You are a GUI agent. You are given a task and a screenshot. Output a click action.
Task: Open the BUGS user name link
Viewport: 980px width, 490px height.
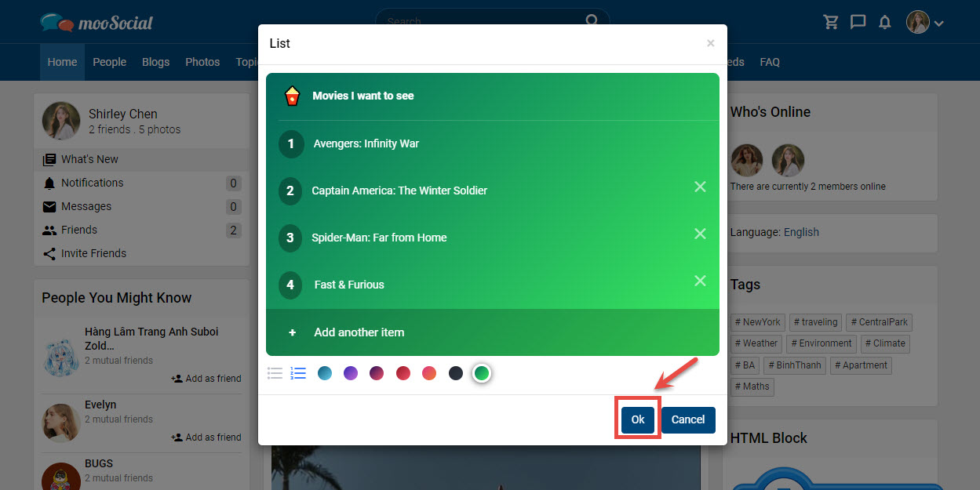tap(99, 463)
